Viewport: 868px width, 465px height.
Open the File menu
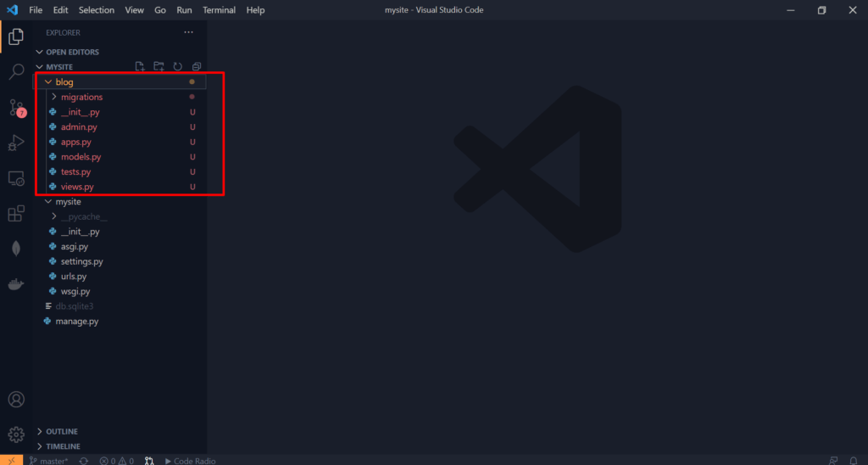(36, 10)
